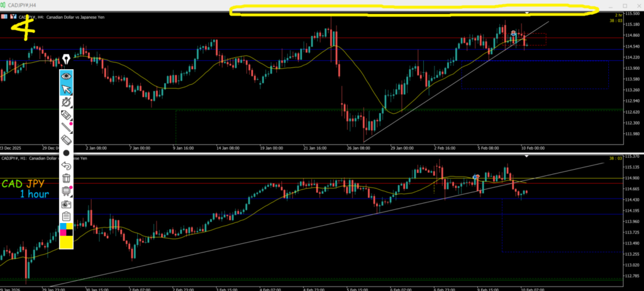Undo the last drawing stroke
This screenshot has height=291, width=644.
[66, 166]
